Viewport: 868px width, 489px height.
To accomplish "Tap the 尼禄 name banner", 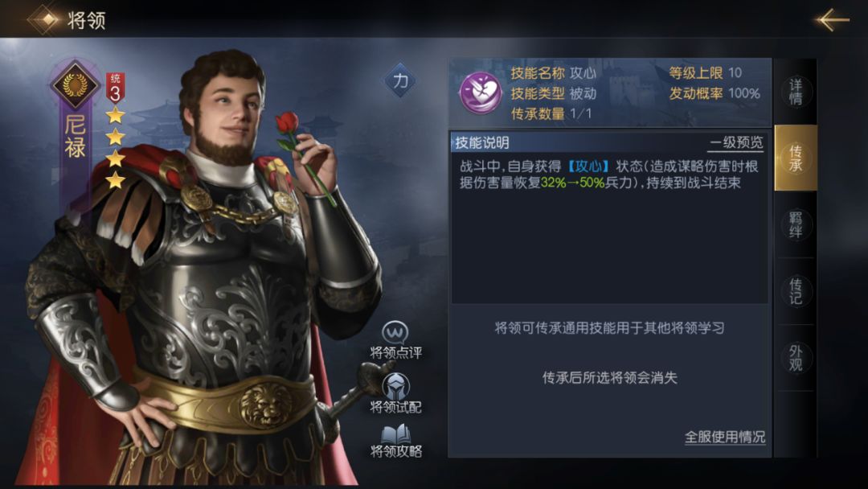I will click(x=76, y=136).
